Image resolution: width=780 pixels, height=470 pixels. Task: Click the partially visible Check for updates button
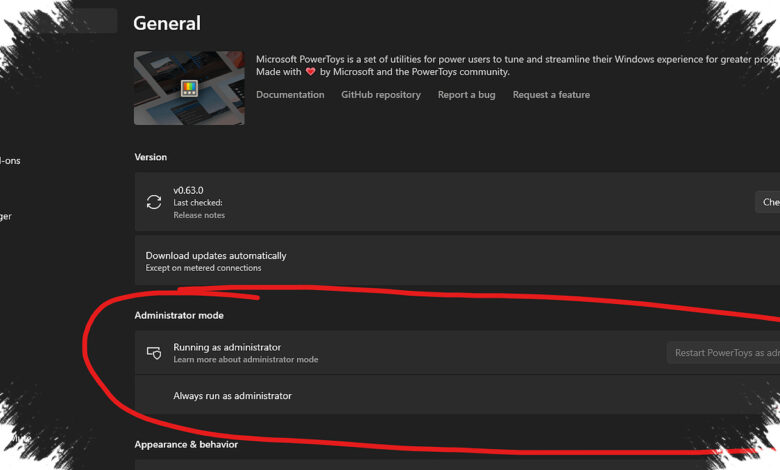[768, 202]
